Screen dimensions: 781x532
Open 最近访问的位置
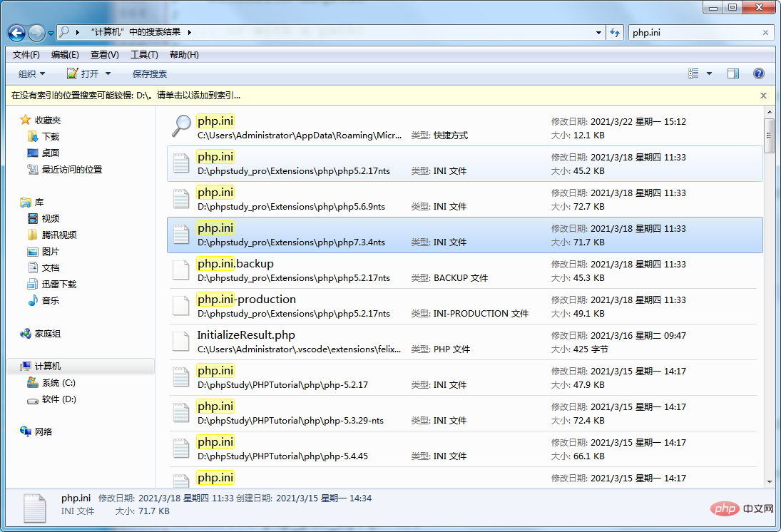point(65,169)
